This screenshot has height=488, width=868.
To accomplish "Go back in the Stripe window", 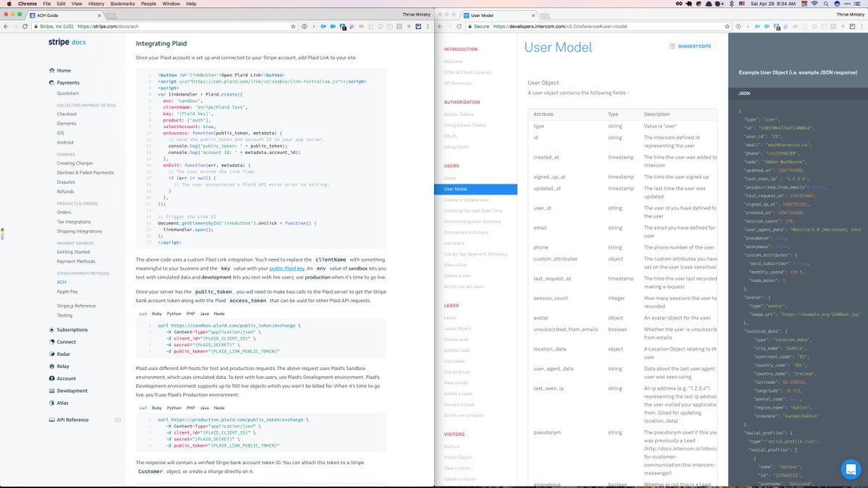I will pos(6,26).
